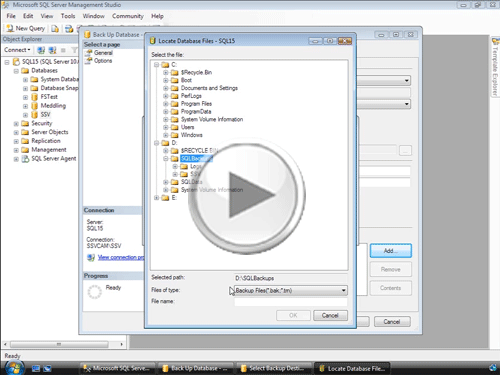Open the View menu
Viewport: 500px width, 375px height.
(x=47, y=16)
